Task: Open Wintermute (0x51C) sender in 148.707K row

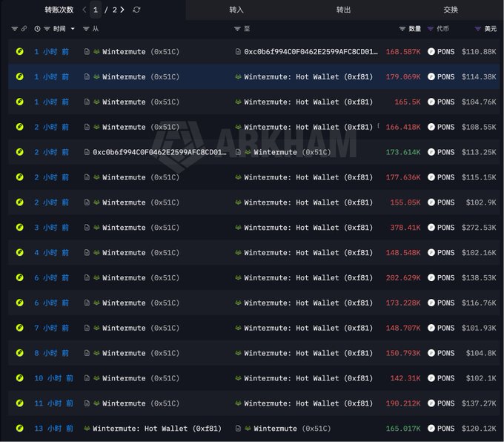Action: click(x=141, y=328)
